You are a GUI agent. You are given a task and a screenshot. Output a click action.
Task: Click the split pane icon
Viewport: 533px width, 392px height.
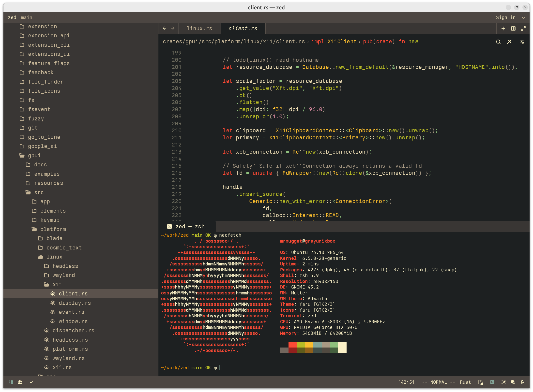pos(513,29)
